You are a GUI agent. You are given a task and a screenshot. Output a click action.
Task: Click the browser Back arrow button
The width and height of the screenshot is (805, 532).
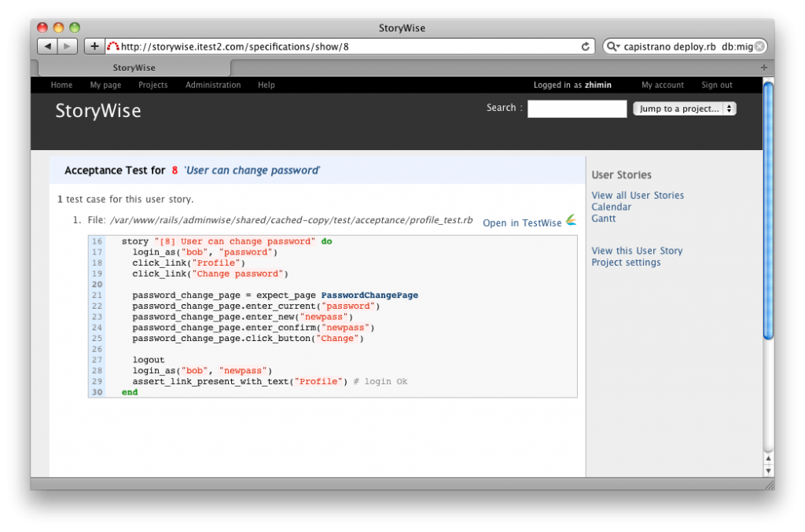tap(47, 46)
